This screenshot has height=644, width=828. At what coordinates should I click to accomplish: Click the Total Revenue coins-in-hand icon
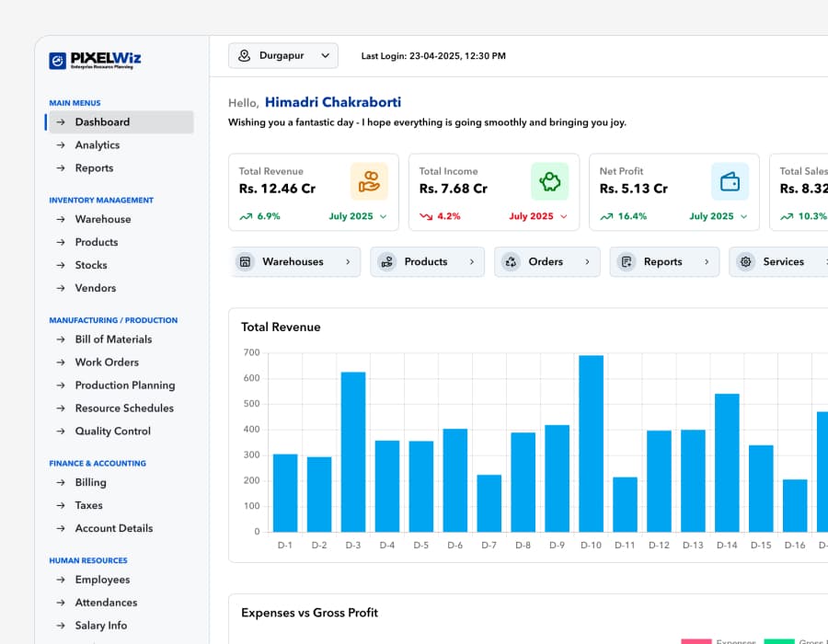[369, 181]
